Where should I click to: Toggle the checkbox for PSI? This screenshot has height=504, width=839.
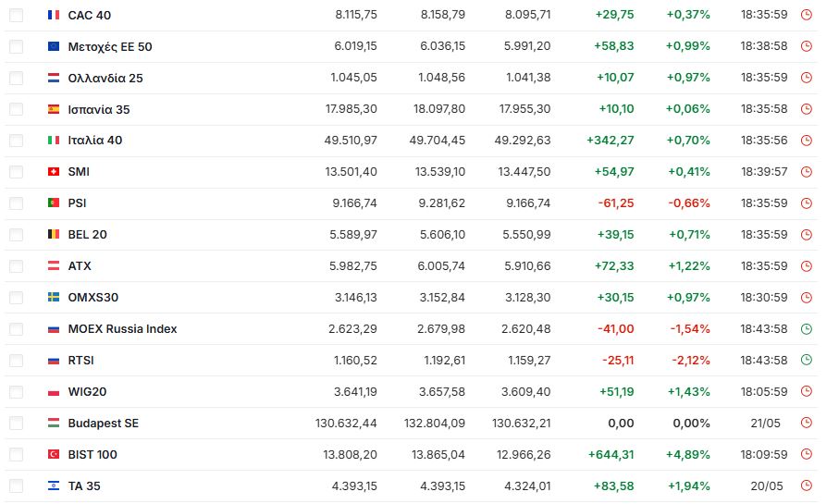coord(16,203)
